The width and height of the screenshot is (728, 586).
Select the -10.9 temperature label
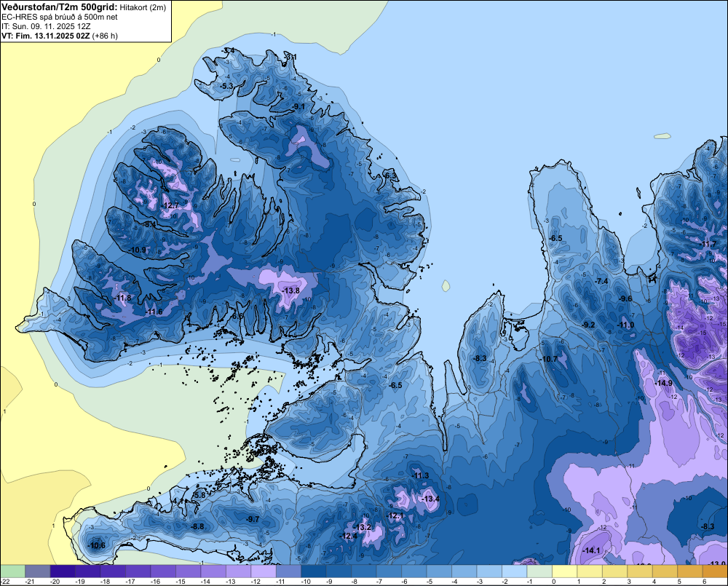coord(138,250)
